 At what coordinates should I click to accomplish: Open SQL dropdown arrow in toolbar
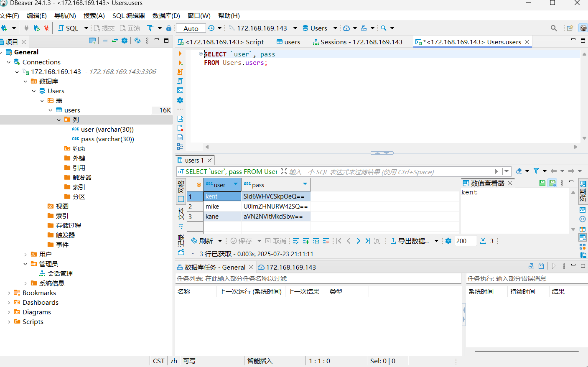click(86, 28)
